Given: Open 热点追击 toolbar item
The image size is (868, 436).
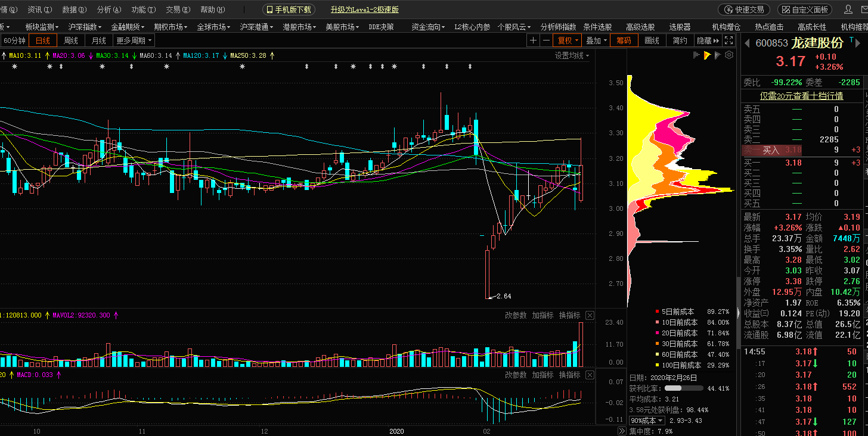Looking at the screenshot, I should point(769,27).
